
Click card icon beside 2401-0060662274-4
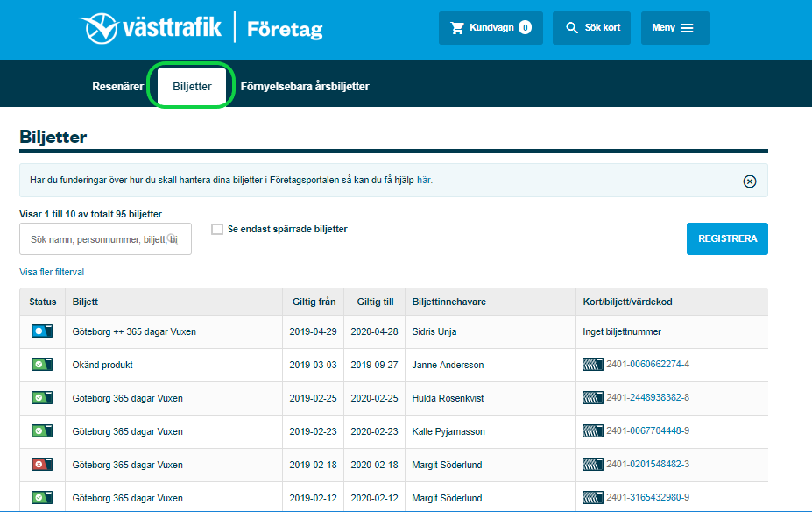pos(593,365)
